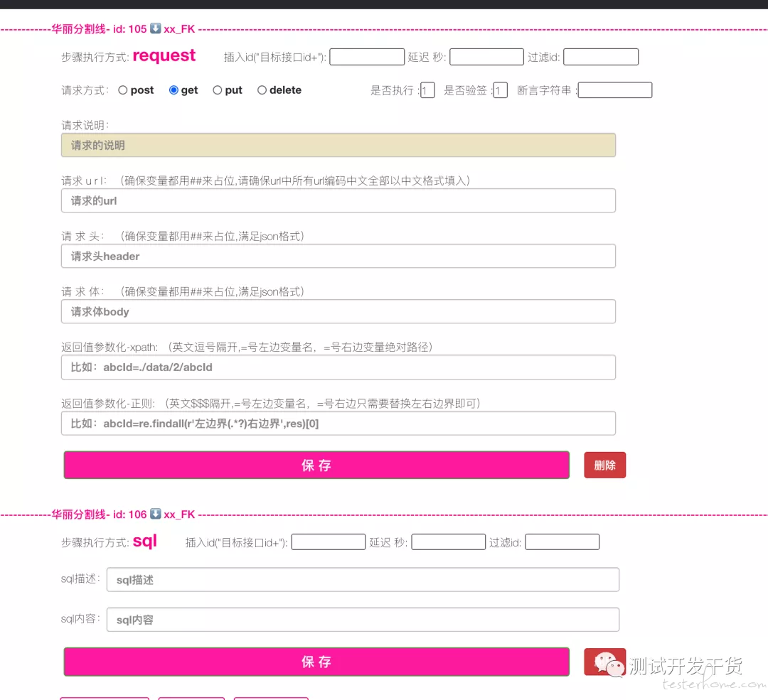Click the 返回值参数化-xpath: label
The height and width of the screenshot is (700, 768).
110,347
